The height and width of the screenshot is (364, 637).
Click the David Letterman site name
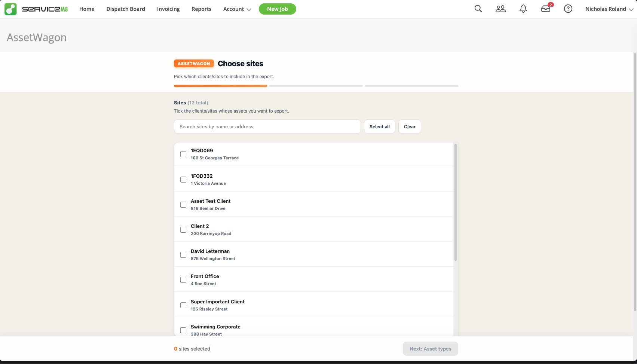click(210, 251)
